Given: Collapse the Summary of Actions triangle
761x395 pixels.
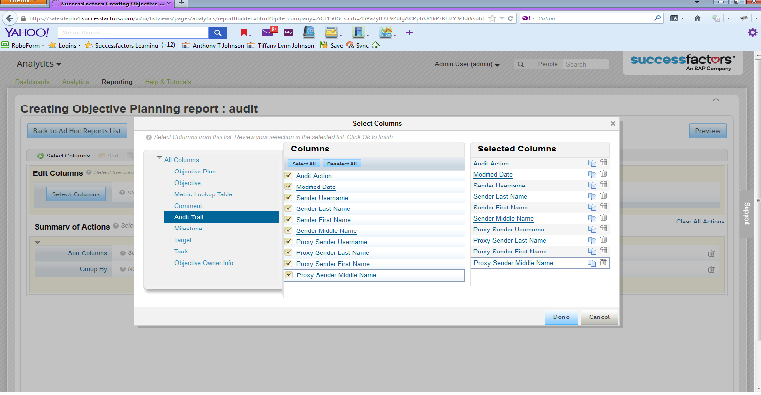Looking at the screenshot, I should (x=37, y=242).
